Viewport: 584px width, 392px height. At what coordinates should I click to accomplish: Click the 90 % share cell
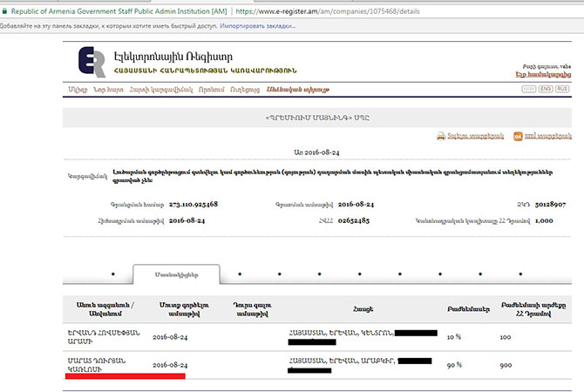coord(454,365)
